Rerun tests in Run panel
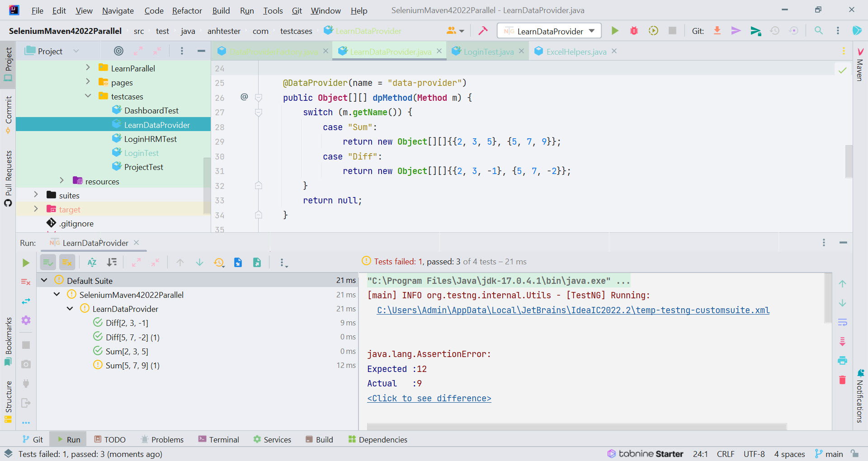Image resolution: width=868 pixels, height=461 pixels. [26, 263]
